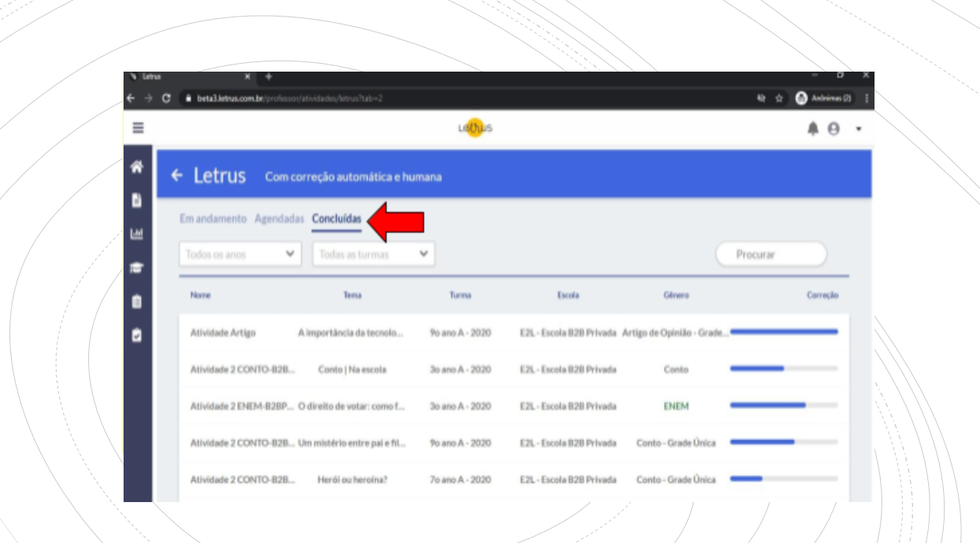Click the Procurar search field
980x543 pixels.
point(771,254)
